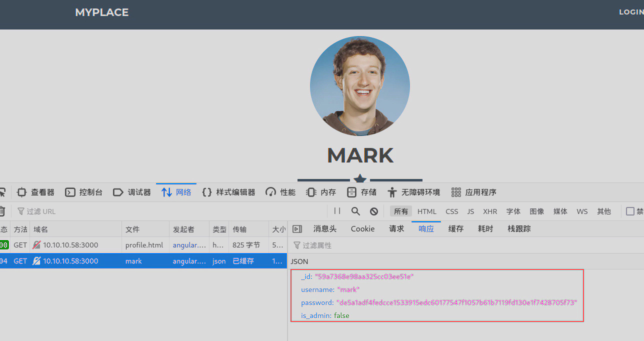Filter requests by HTML type
644x341 pixels.
pos(427,211)
